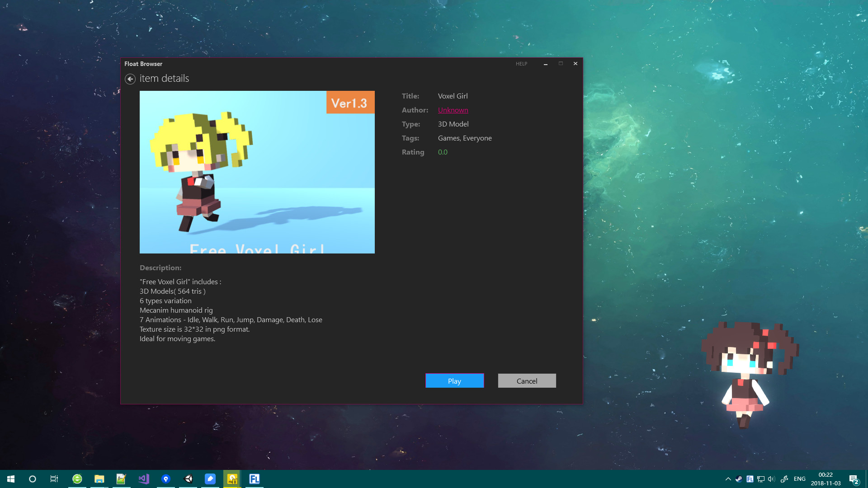Viewport: 868px width, 488px height.
Task: Open Cortana search circle
Action: click(x=33, y=479)
